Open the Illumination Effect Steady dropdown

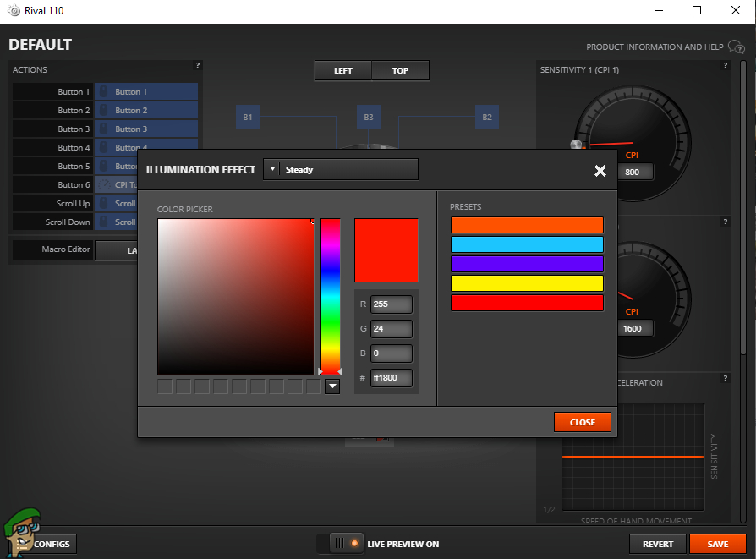click(x=341, y=170)
